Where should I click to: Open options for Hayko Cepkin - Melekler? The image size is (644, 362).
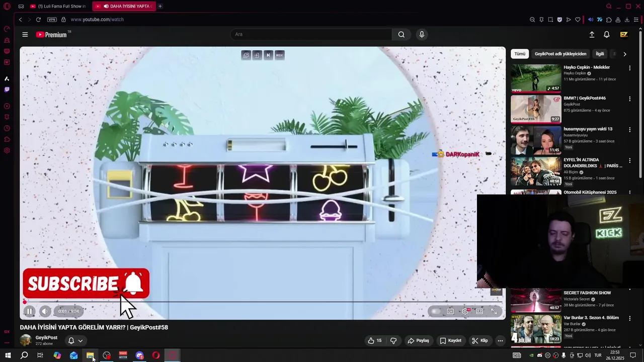(x=629, y=68)
